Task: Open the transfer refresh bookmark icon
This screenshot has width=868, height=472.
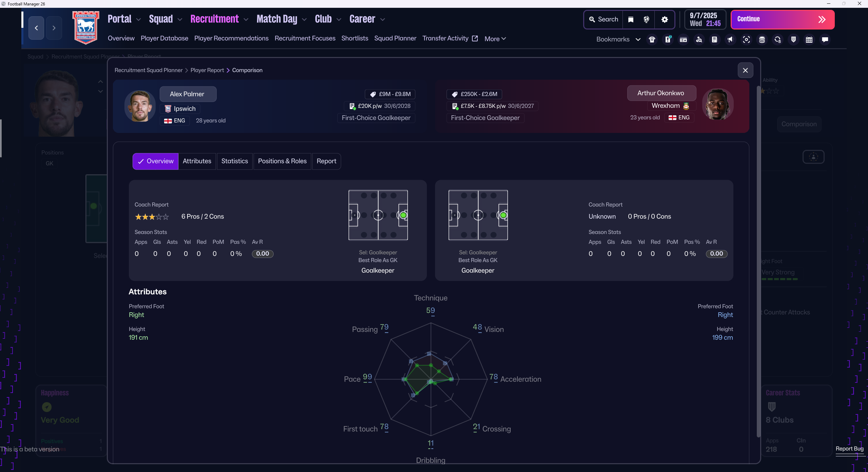Action: 777,40
